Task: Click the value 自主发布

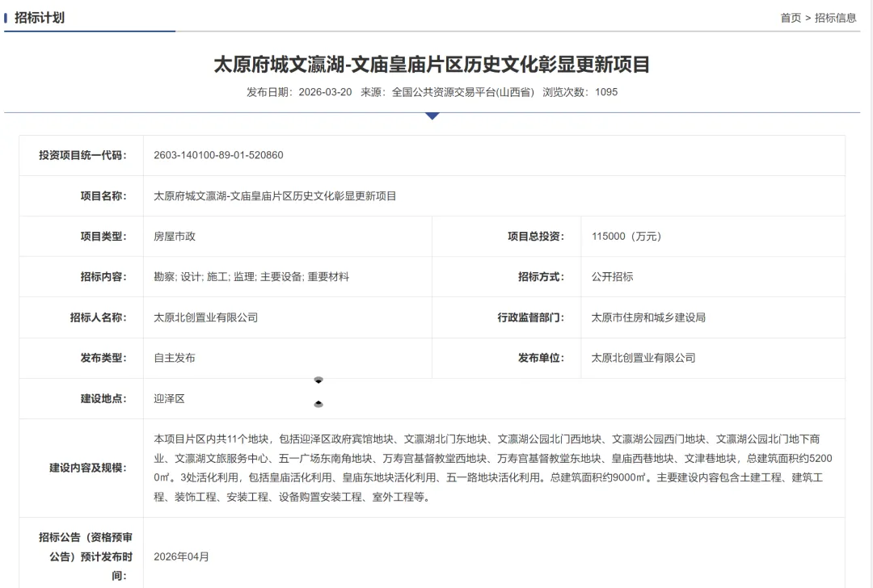Action: tap(175, 359)
